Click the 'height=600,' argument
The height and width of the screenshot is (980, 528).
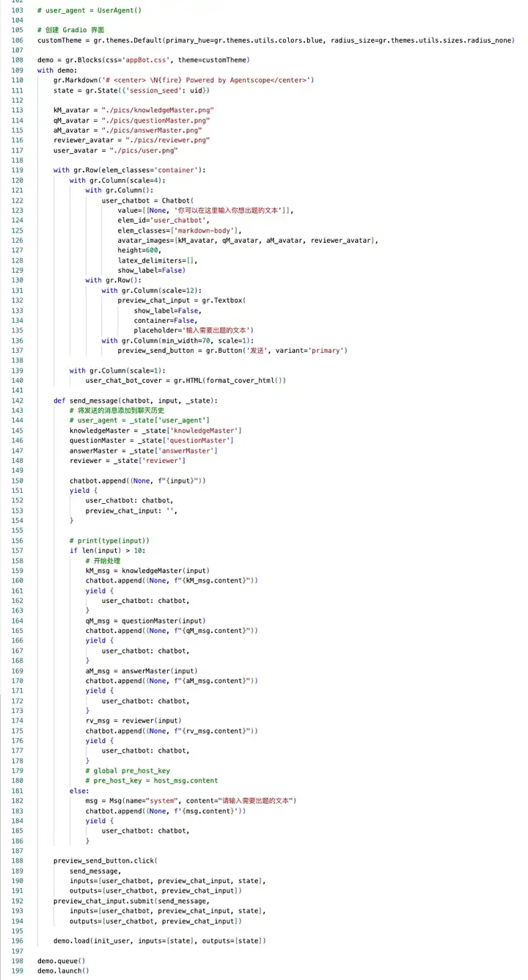coord(139,250)
